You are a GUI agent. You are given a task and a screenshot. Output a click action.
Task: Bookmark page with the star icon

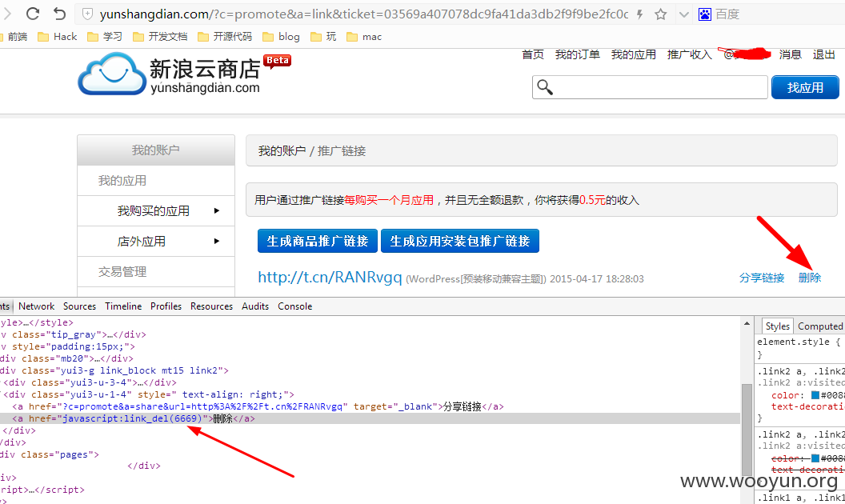click(661, 14)
